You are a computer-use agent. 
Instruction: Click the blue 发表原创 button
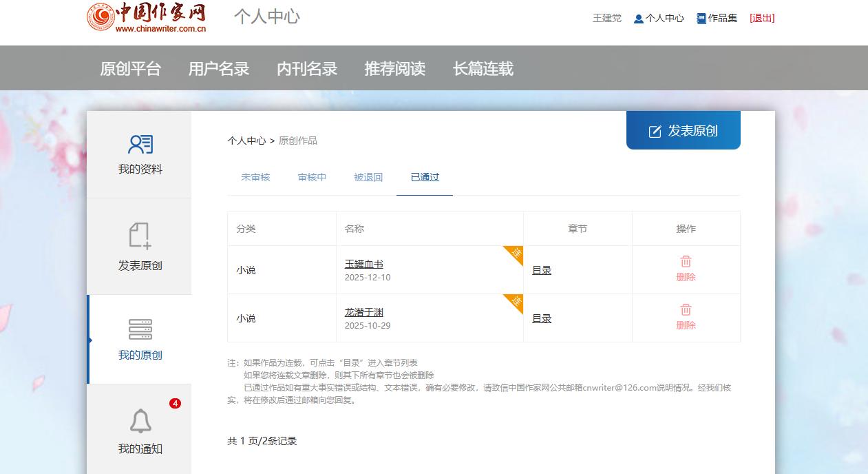[x=684, y=130]
